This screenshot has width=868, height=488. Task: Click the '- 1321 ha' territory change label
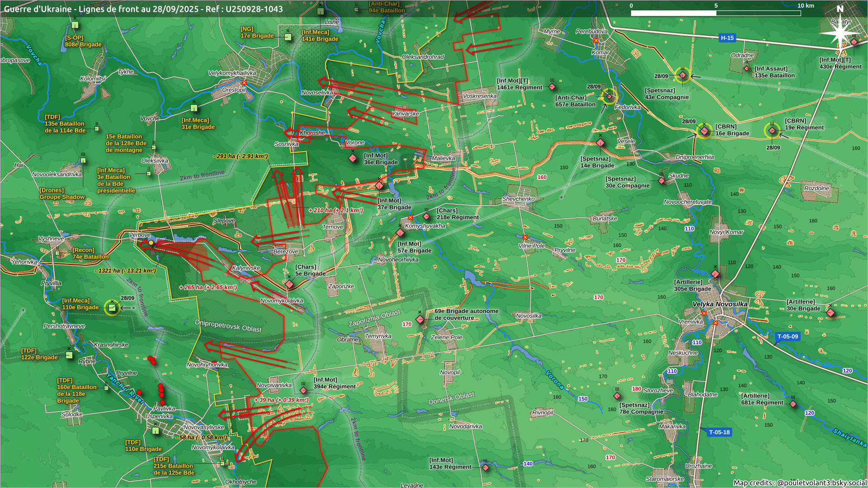click(125, 271)
